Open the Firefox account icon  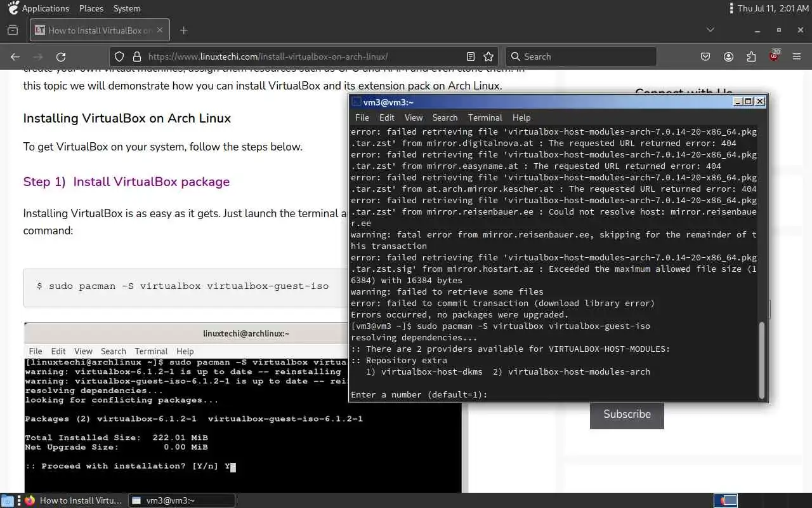728,57
